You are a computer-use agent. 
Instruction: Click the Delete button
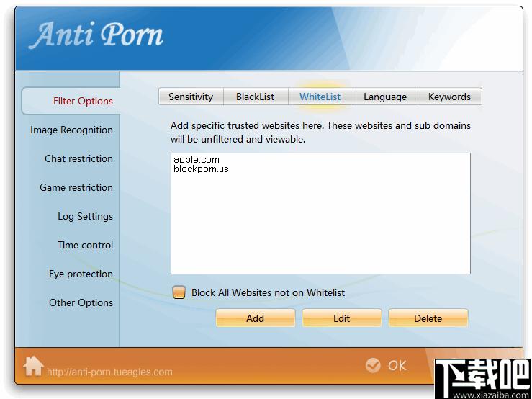(x=428, y=318)
